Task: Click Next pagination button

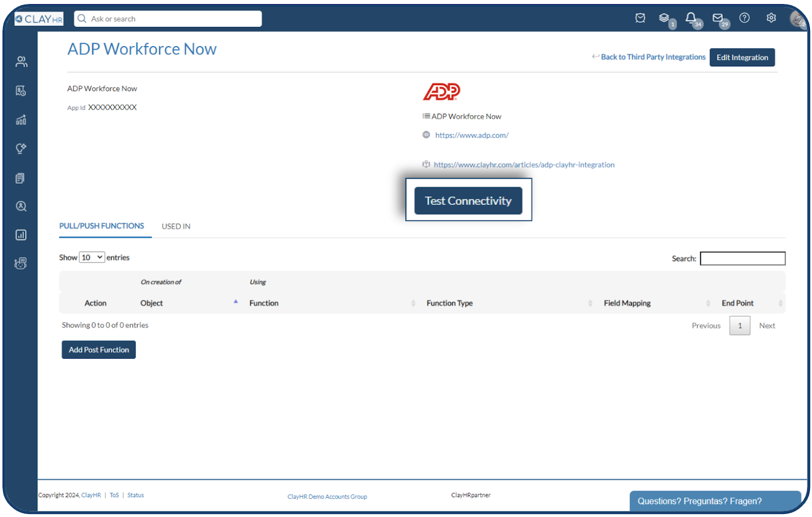Action: pos(767,326)
